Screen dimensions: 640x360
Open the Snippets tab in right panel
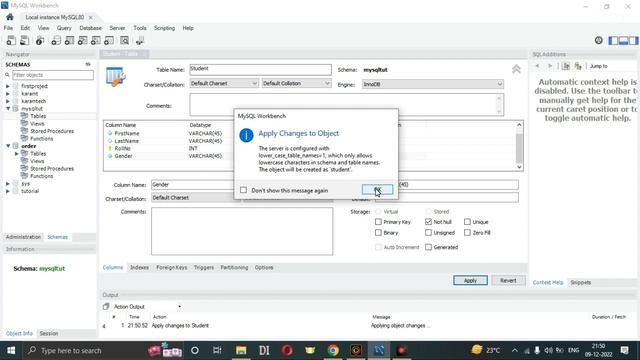pos(580,282)
